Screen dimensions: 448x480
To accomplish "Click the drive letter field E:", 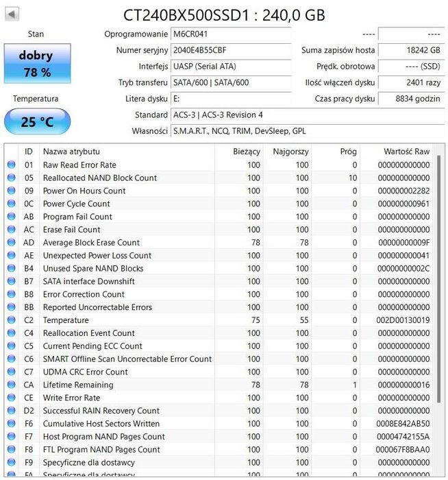I will click(231, 99).
